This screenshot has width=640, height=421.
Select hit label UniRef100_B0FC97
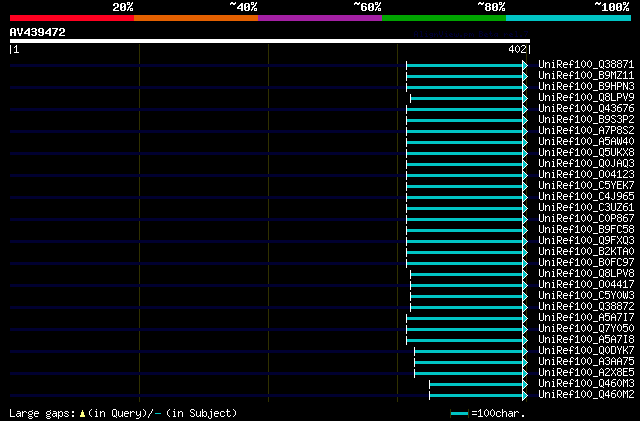(586, 263)
